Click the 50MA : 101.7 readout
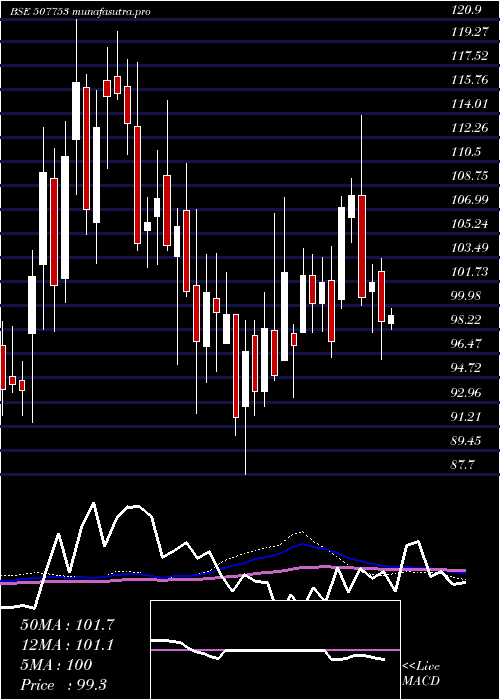 [68, 625]
